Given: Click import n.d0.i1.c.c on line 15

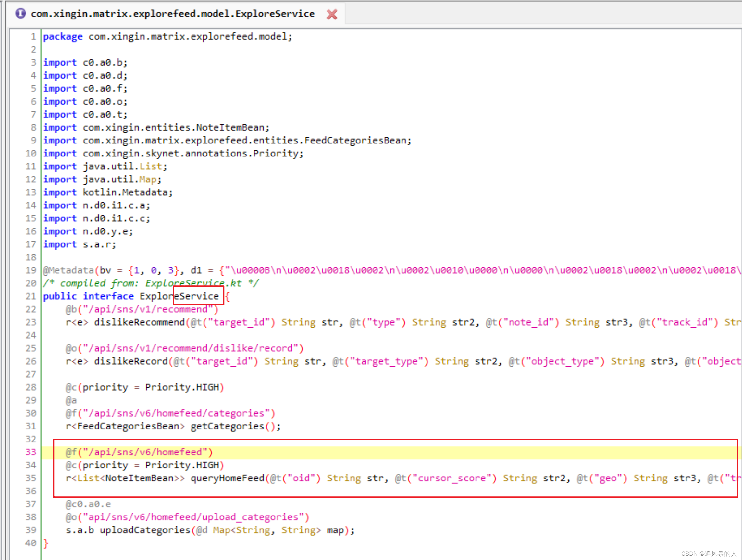Looking at the screenshot, I should pyautogui.click(x=97, y=218).
